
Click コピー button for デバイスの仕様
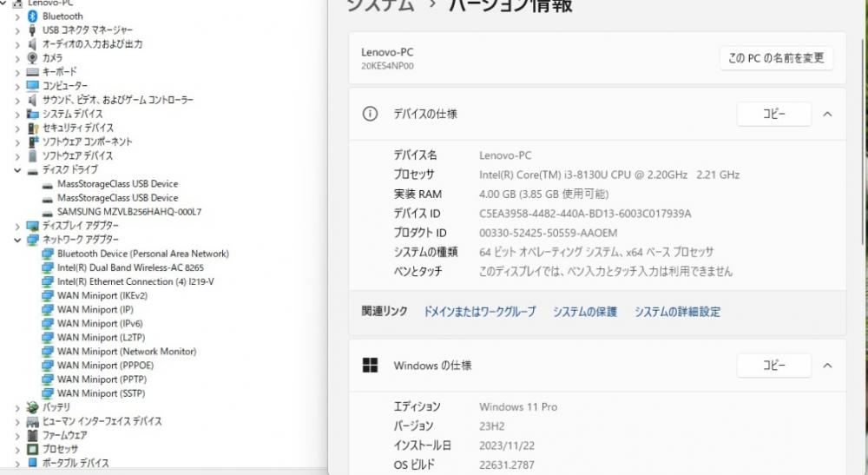click(x=774, y=114)
